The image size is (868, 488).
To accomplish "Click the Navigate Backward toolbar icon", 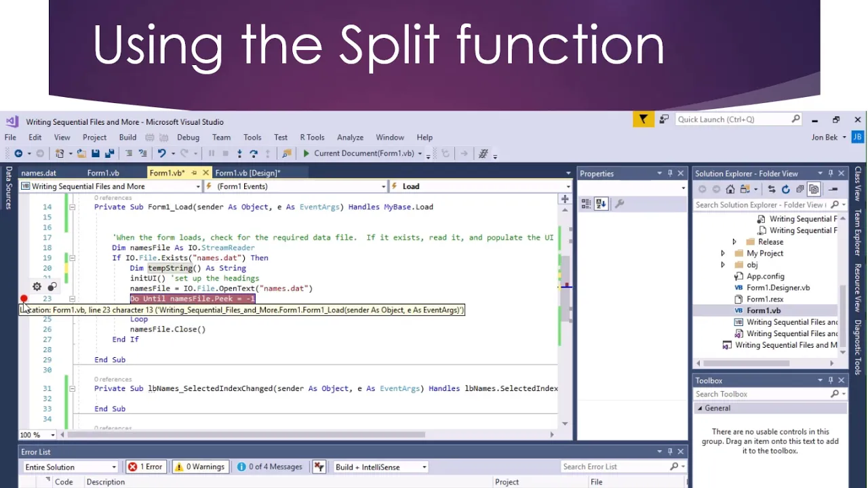I will click(18, 154).
